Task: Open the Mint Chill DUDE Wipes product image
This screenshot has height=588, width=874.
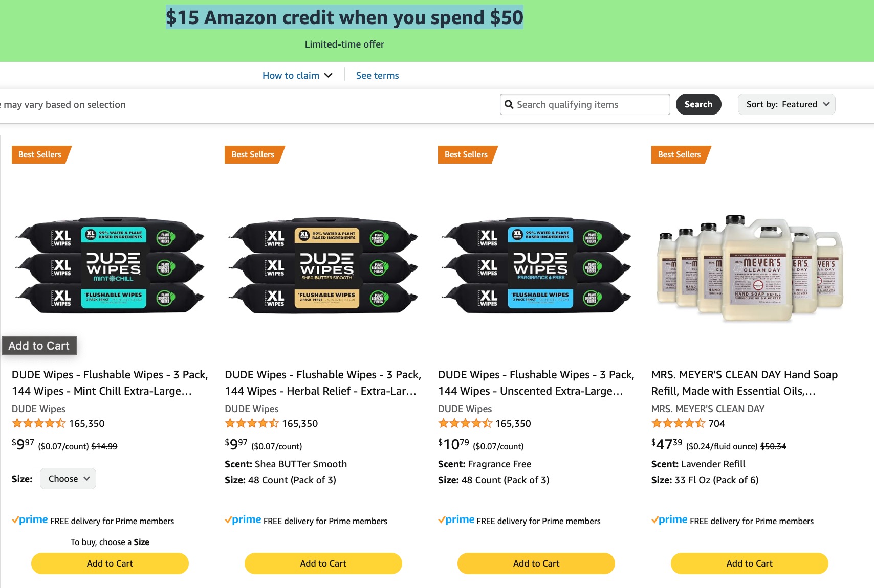Action: pyautogui.click(x=110, y=266)
